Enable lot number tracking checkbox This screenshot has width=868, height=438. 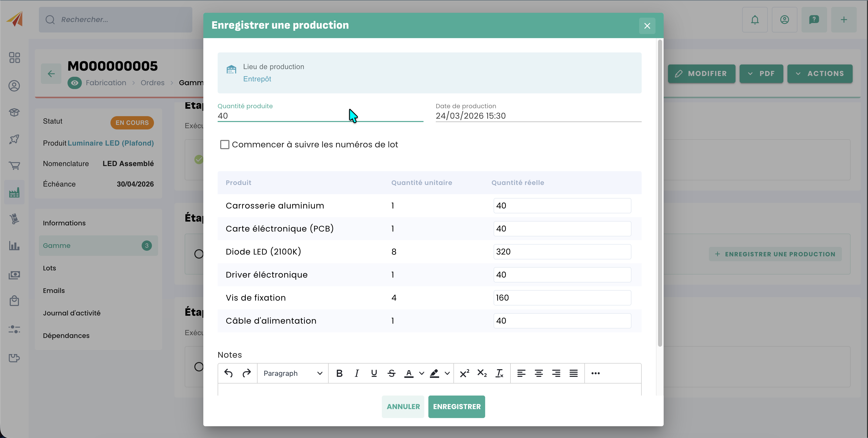[225, 145]
